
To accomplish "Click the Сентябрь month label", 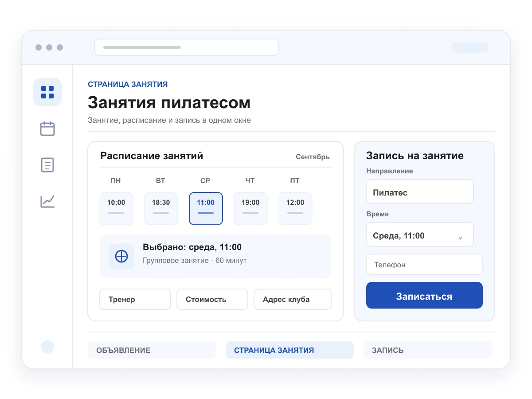I will 313,156.
